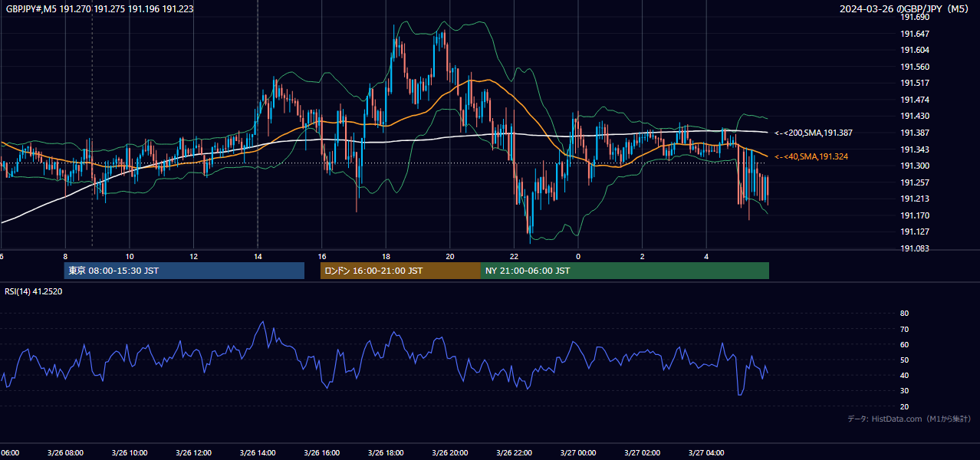Click RSI scale level 70

click(x=904, y=329)
